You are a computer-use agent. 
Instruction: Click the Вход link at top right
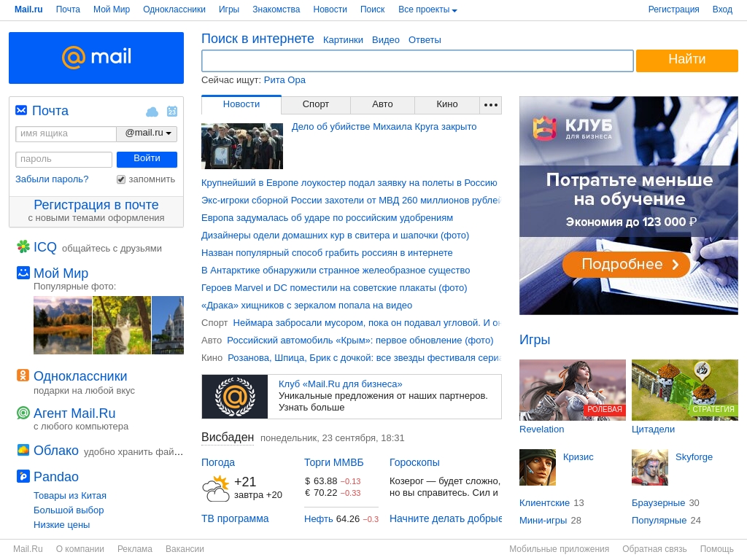722,9
